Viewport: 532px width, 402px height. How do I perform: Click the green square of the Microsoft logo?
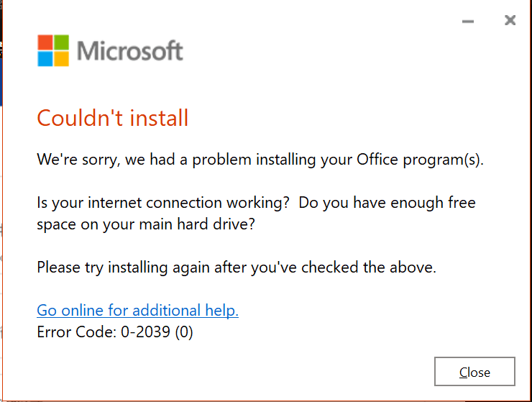coord(62,42)
